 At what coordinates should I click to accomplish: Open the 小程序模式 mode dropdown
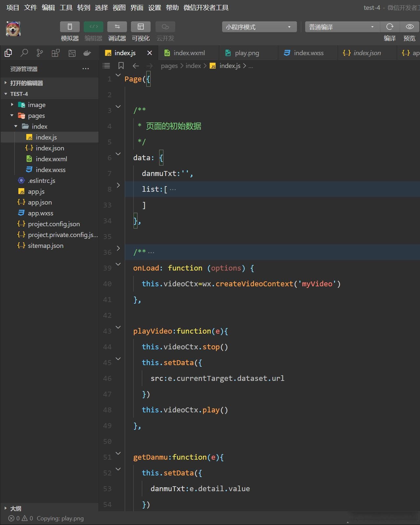coord(259,27)
